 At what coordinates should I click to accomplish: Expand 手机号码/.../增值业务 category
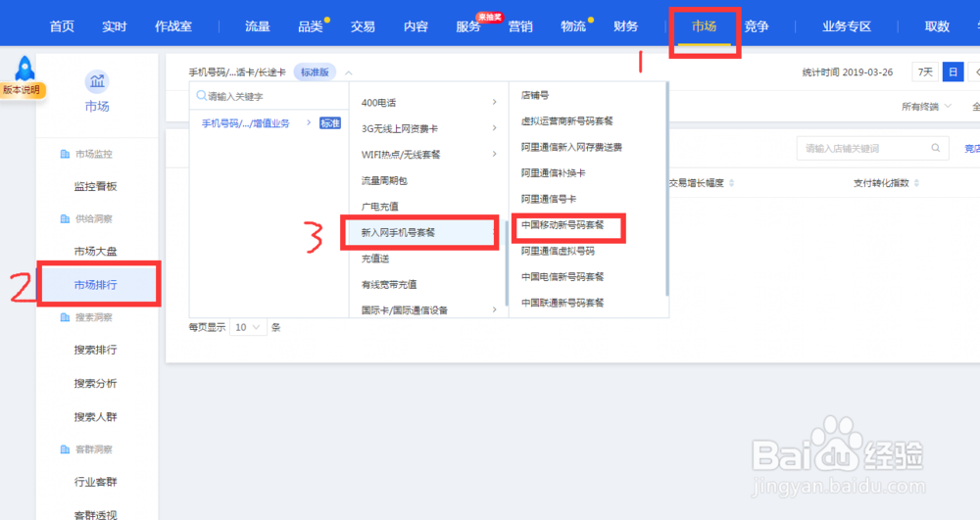(246, 123)
